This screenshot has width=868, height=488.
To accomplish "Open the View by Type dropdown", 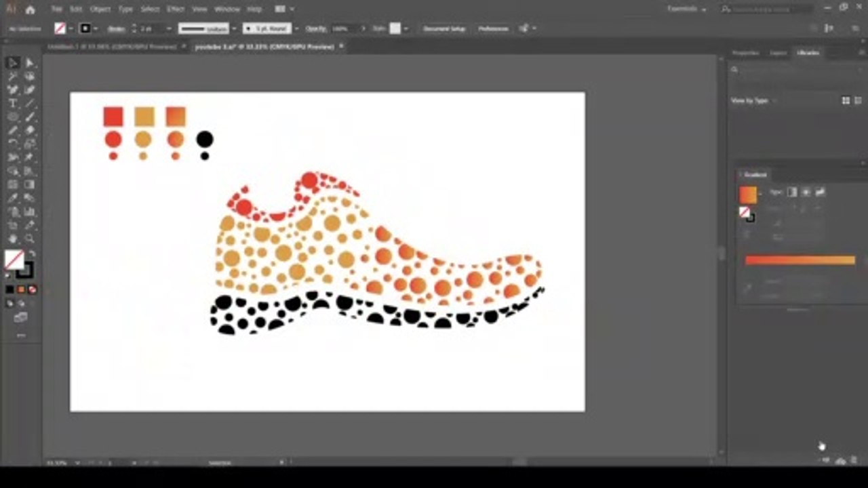I will coord(753,100).
